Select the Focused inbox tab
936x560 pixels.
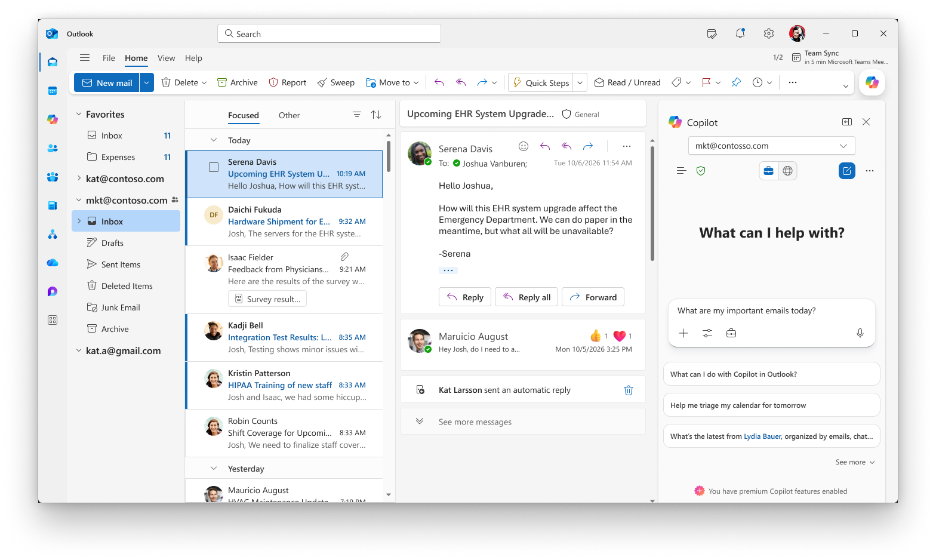pyautogui.click(x=244, y=115)
